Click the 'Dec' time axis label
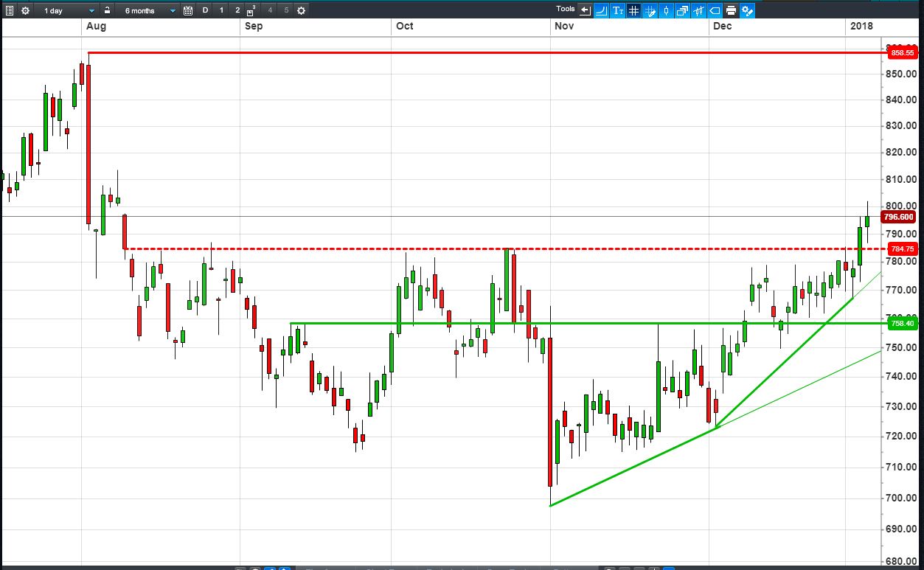Viewport: 924px width, 570px height. tap(723, 26)
